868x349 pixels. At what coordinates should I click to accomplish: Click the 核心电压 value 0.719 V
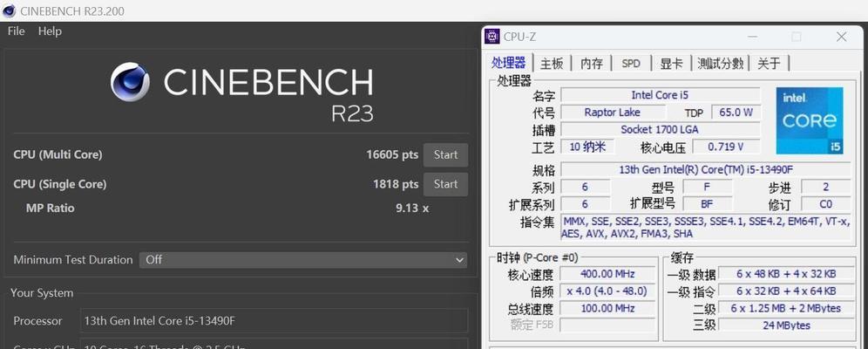tap(726, 147)
